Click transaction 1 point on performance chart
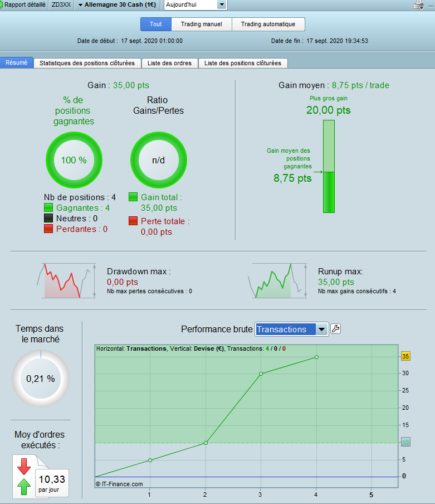This screenshot has width=435, height=504. [x=150, y=461]
